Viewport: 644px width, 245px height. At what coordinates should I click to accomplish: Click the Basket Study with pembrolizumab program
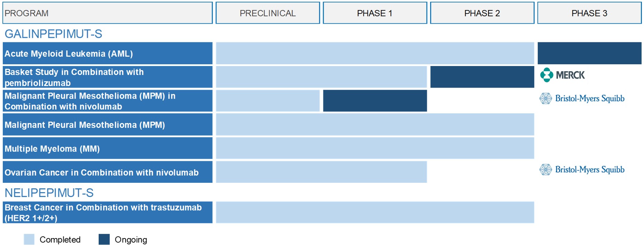point(107,77)
